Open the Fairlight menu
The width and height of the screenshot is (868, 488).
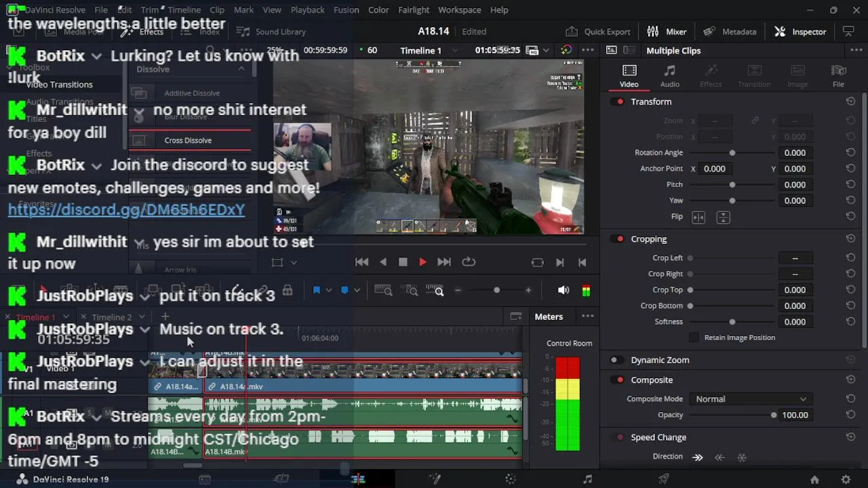coord(414,9)
